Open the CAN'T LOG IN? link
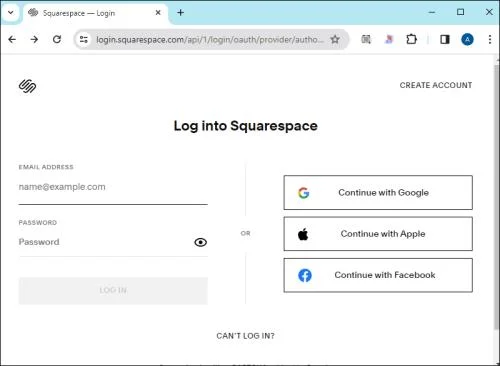Viewport: 500px width, 366px height. 246,336
